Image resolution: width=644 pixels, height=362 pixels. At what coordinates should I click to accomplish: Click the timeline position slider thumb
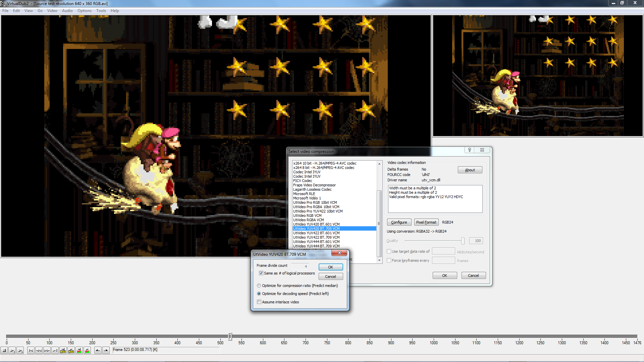pyautogui.click(x=230, y=336)
